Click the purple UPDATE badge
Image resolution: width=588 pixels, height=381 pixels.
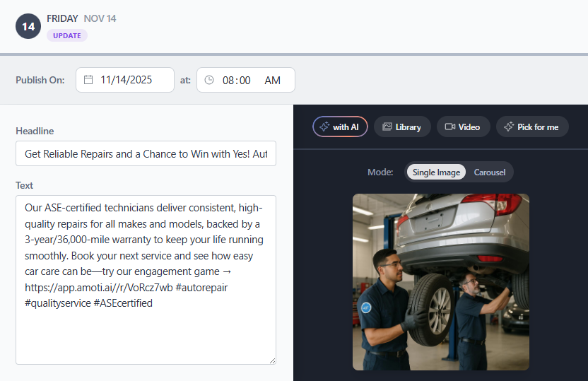(67, 35)
